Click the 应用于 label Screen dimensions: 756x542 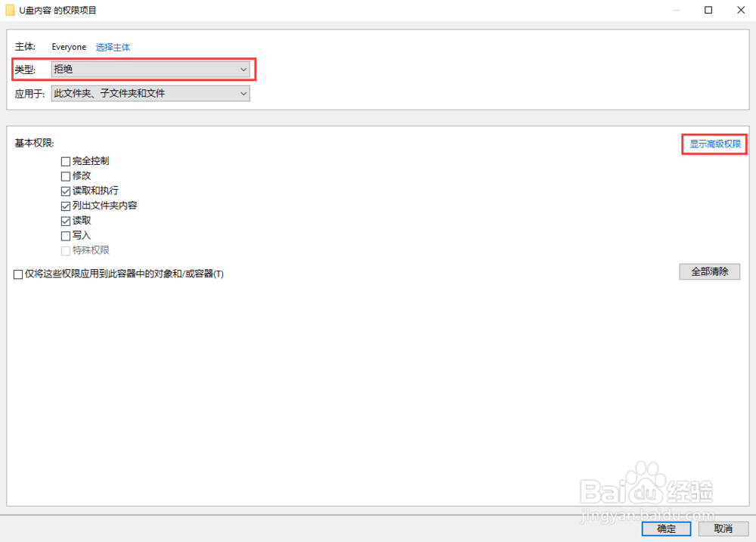tap(29, 94)
